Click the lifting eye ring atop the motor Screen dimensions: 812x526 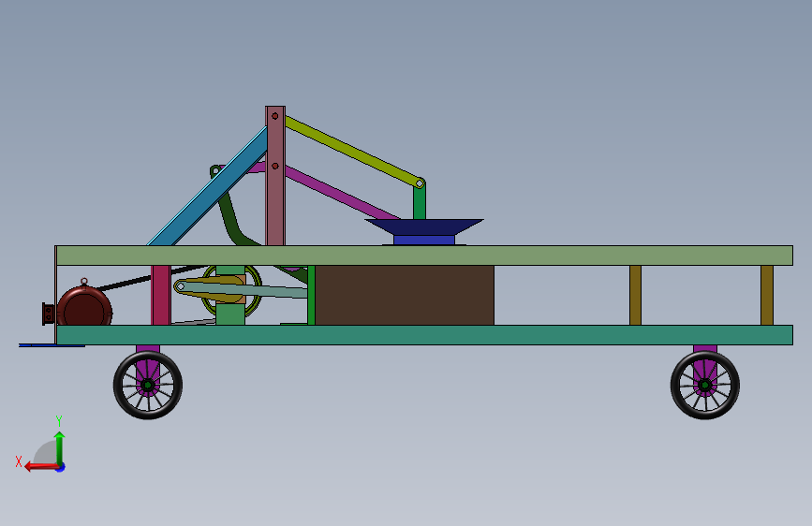84,282
